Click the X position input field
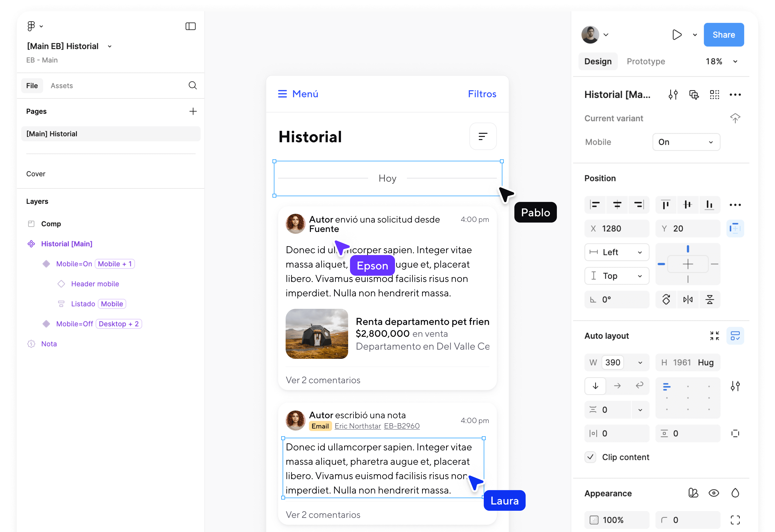This screenshot has height=532, width=775. (617, 228)
